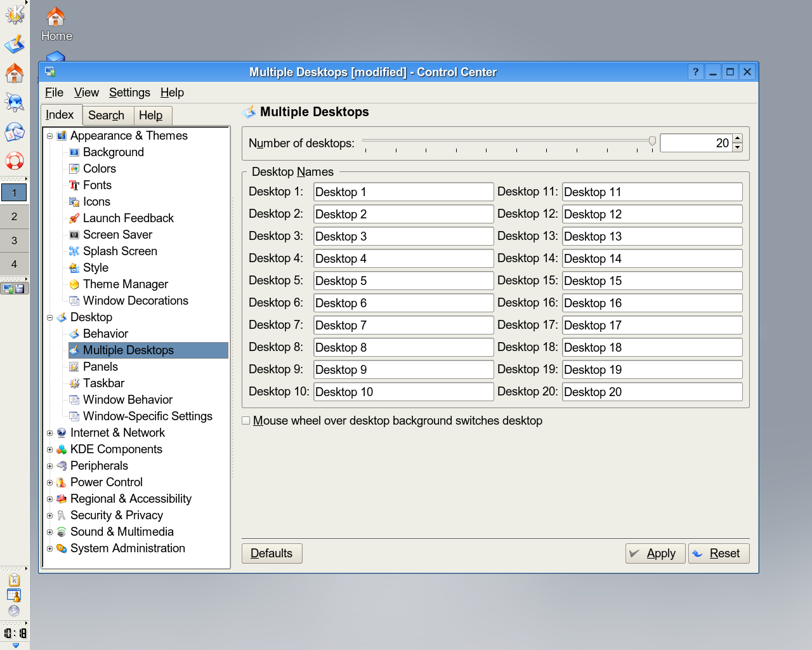This screenshot has height=650, width=812.
Task: Open the Help Center lifesaver icon
Action: point(15,161)
